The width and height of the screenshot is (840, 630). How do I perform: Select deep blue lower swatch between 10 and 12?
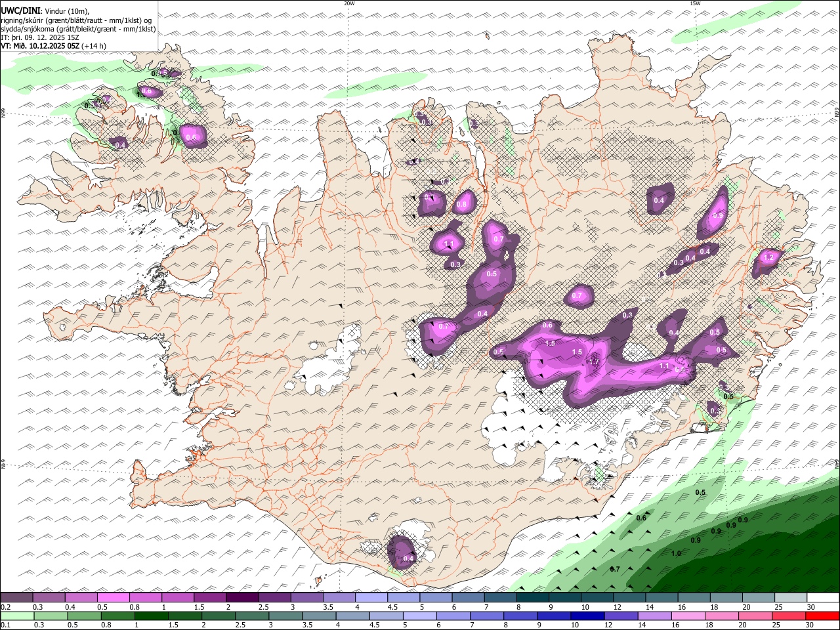(x=588, y=616)
